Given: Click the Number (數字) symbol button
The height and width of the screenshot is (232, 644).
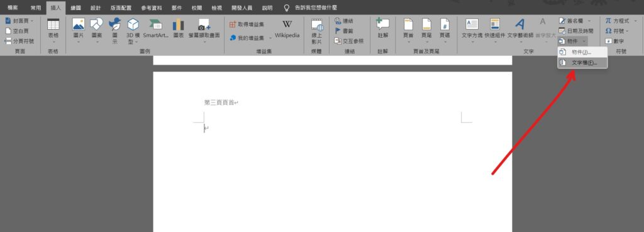Looking at the screenshot, I should [615, 41].
